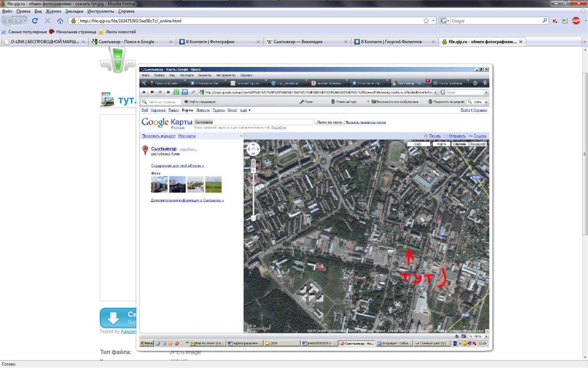Click the site identity icon in address bar
This screenshot has width=588, height=368.
(x=73, y=21)
